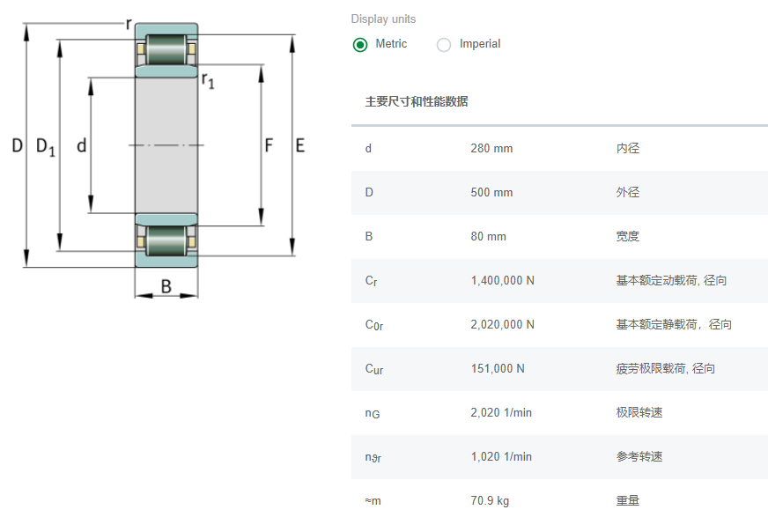The width and height of the screenshot is (768, 532).
Task: Click the upper roller element in diagram
Action: coord(166,49)
